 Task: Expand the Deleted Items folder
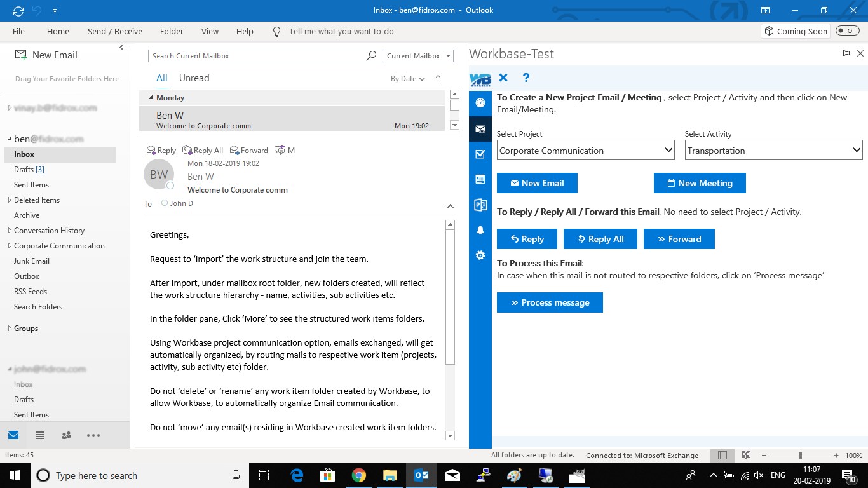10,200
